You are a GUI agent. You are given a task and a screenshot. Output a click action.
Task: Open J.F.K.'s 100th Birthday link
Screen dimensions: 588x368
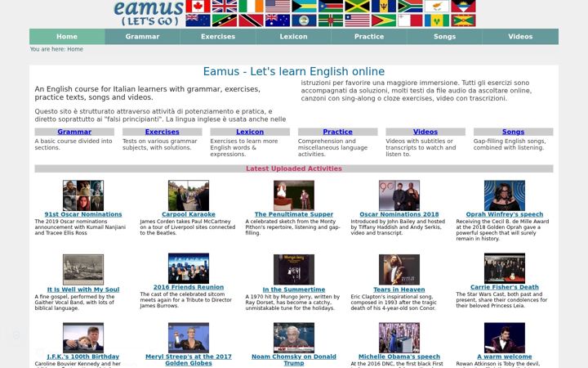[83, 357]
